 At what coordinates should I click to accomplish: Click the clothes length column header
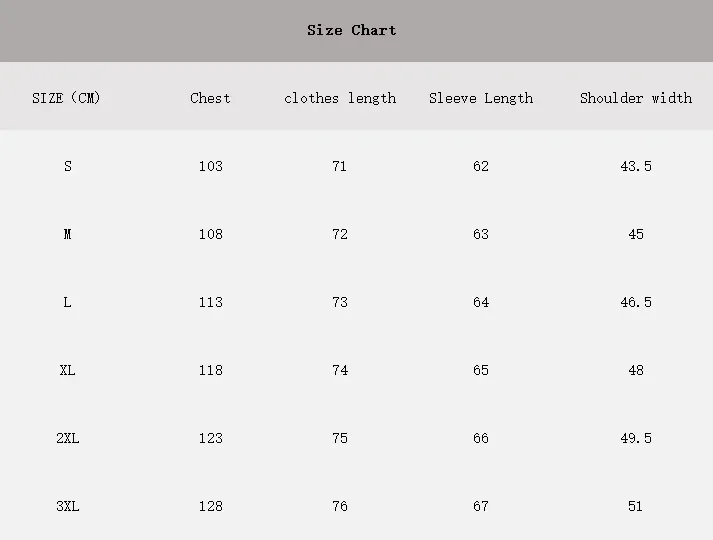(340, 98)
